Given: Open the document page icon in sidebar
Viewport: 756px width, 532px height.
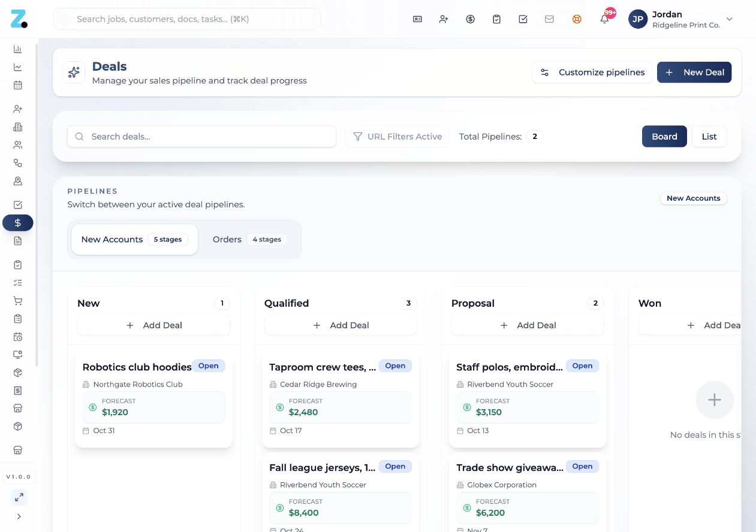Looking at the screenshot, I should 18,241.
